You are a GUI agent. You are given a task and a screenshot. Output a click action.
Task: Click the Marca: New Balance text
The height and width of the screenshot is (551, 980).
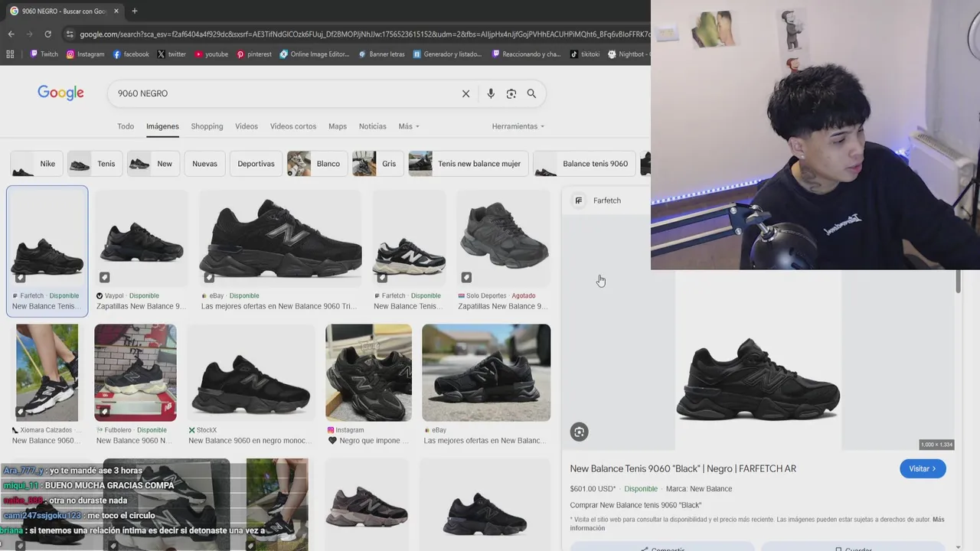click(x=699, y=489)
